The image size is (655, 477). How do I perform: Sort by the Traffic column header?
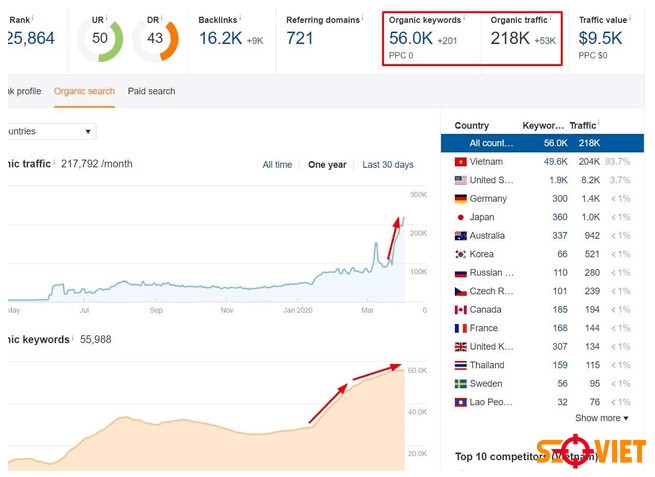coord(583,125)
